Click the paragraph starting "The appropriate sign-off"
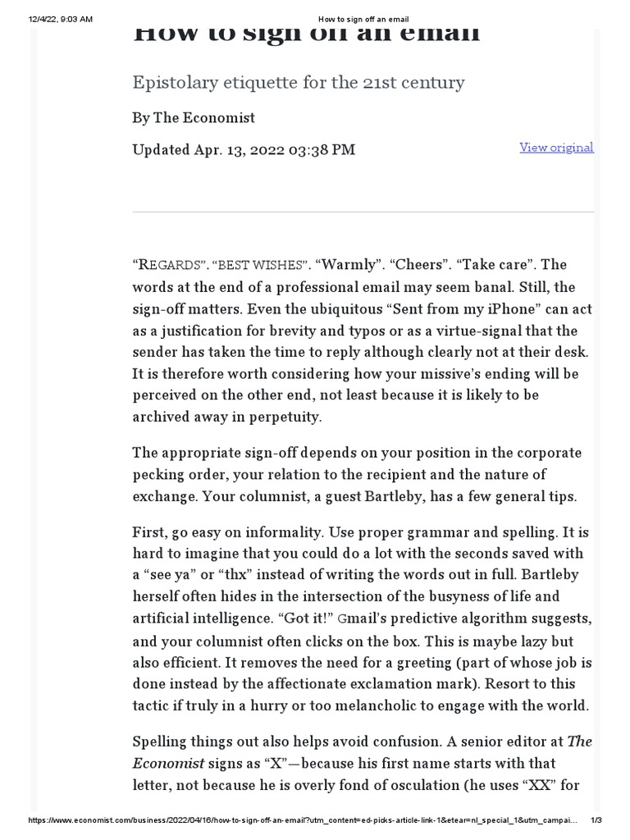630x840 pixels. (x=357, y=475)
